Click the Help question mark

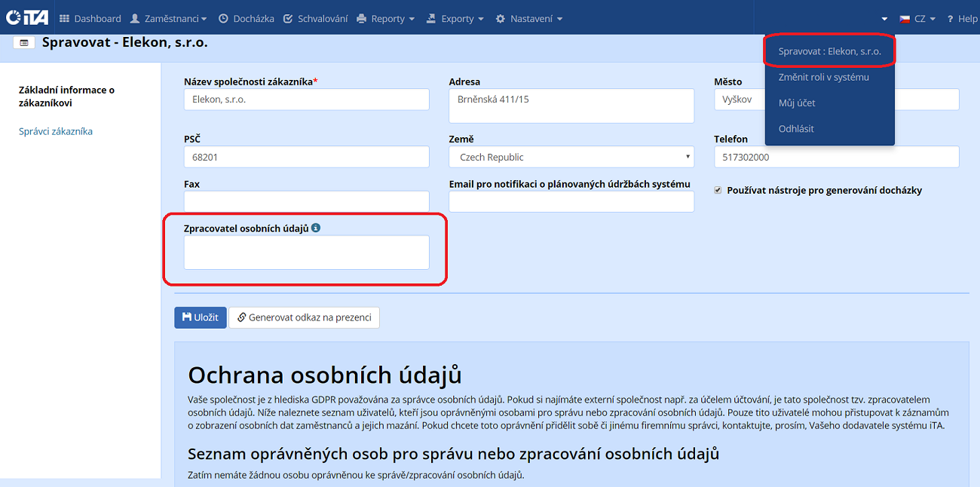point(951,18)
